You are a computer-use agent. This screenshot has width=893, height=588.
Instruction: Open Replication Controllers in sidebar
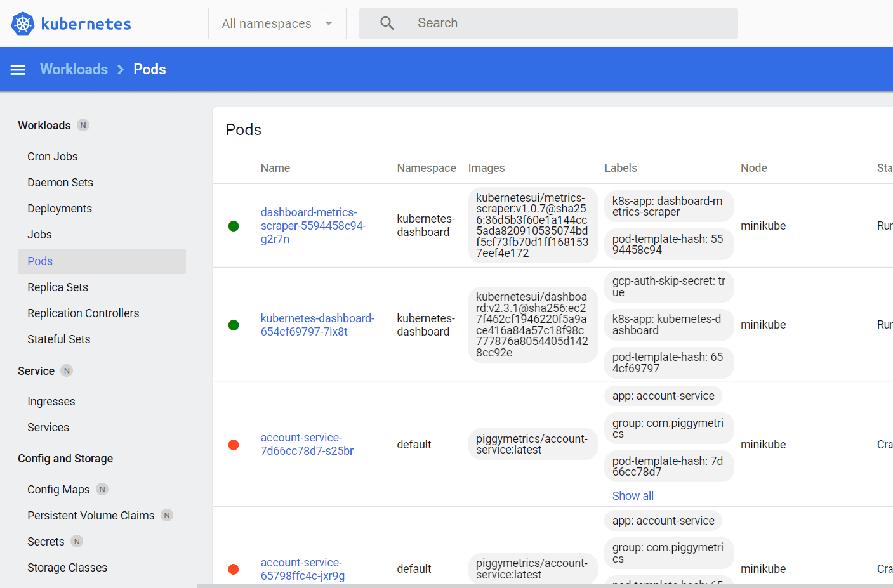click(83, 313)
